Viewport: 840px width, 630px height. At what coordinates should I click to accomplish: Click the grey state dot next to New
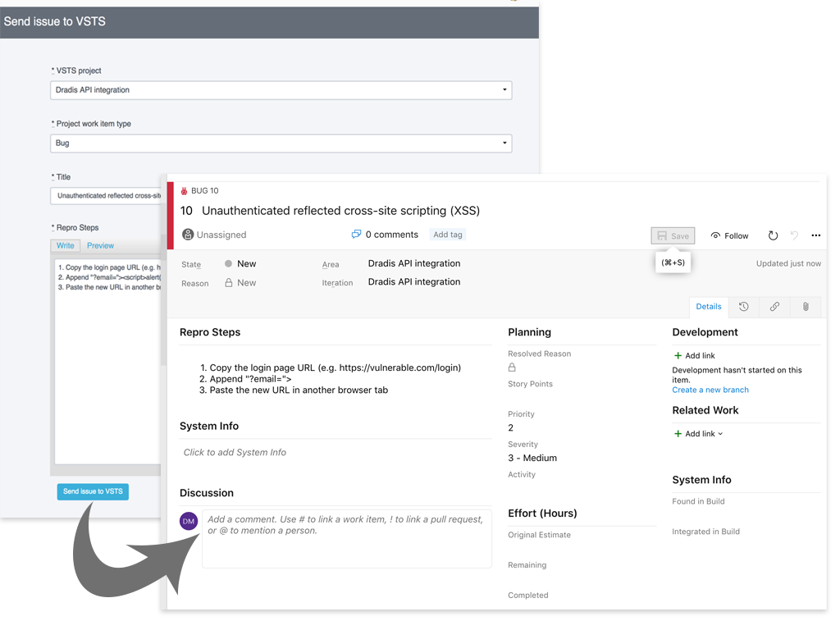228,263
